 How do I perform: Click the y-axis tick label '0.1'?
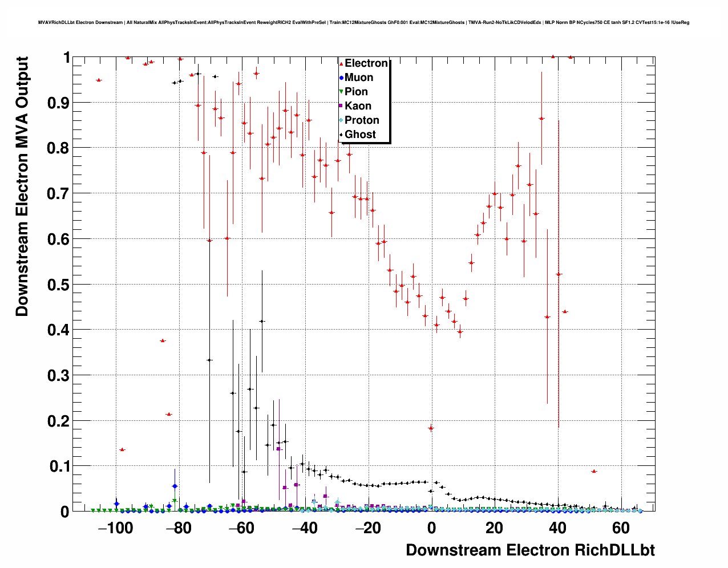click(x=60, y=466)
